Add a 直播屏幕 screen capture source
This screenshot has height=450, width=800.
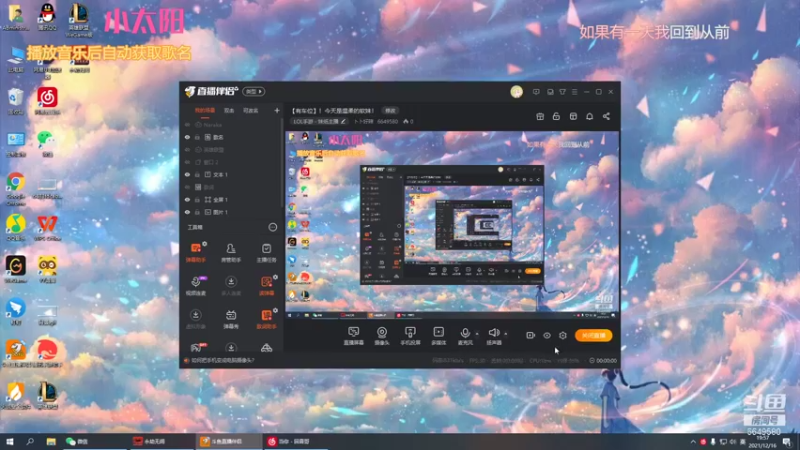tap(354, 336)
